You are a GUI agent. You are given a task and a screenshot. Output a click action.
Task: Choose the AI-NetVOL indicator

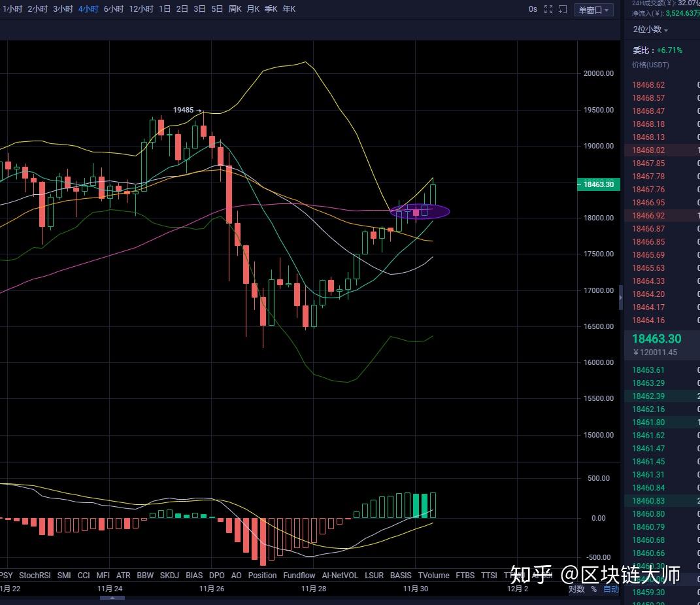coord(340,576)
